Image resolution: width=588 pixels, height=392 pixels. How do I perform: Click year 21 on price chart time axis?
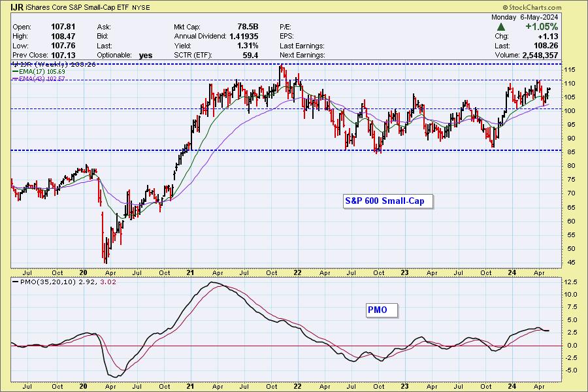coord(191,272)
